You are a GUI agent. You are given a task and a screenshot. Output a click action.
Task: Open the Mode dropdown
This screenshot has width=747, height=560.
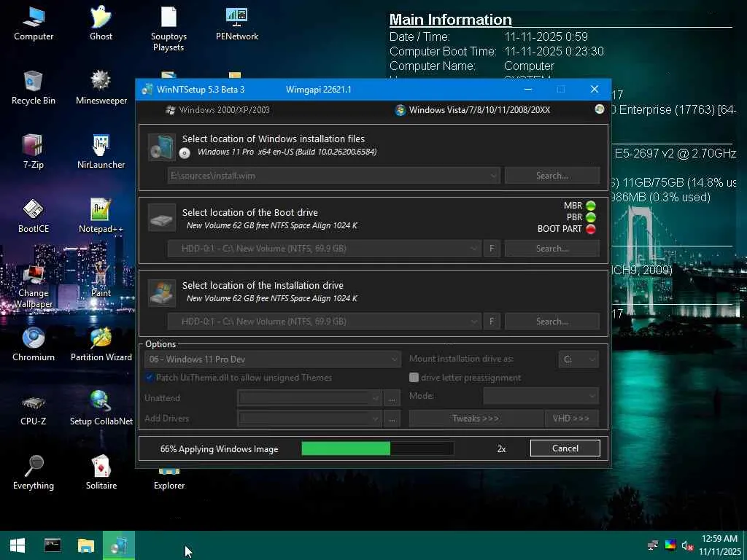coord(541,396)
